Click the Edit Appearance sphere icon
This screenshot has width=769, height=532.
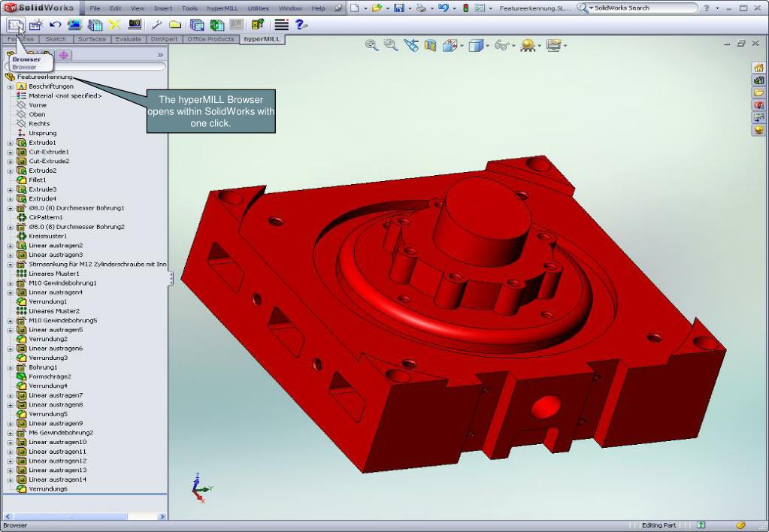point(528,46)
